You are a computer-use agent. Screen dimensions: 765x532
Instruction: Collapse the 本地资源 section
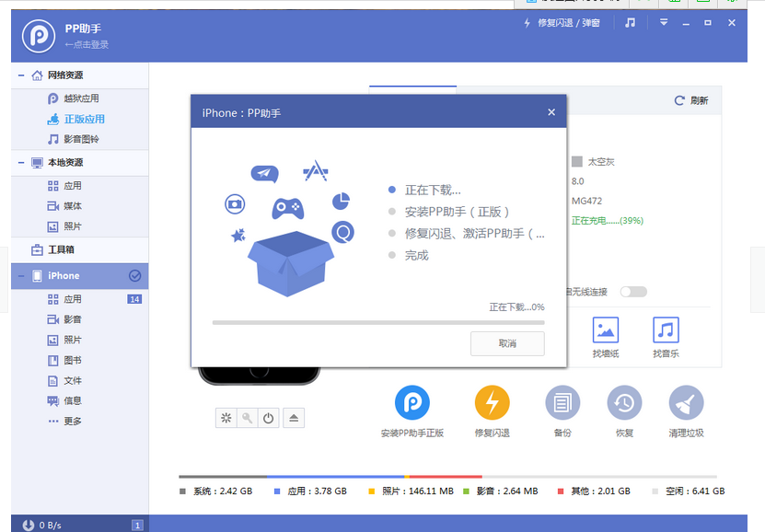(20, 162)
